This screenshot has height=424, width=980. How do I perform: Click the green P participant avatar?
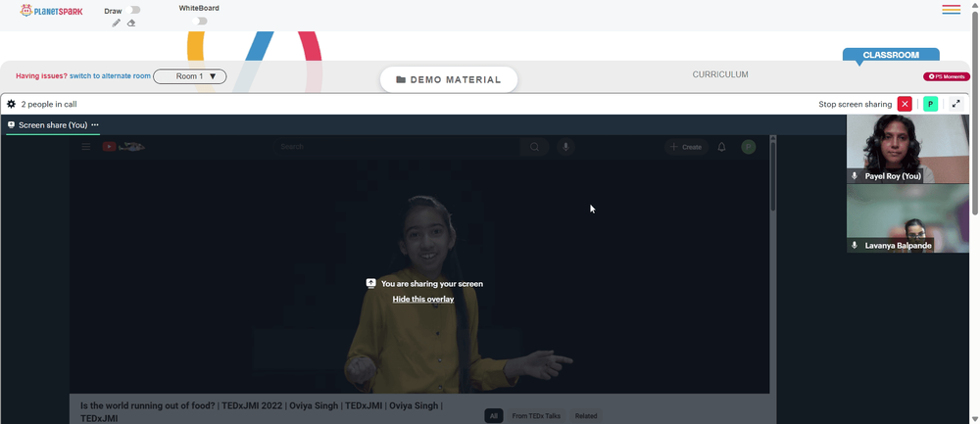click(x=931, y=104)
